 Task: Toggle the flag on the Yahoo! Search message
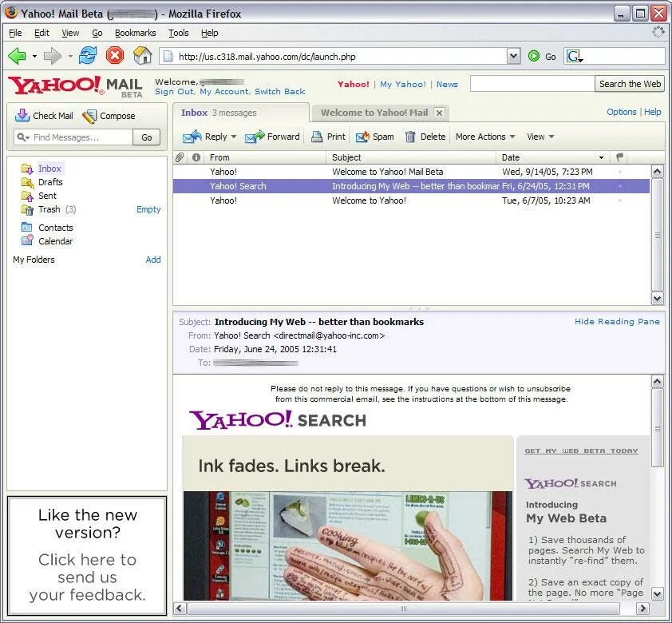pos(619,186)
